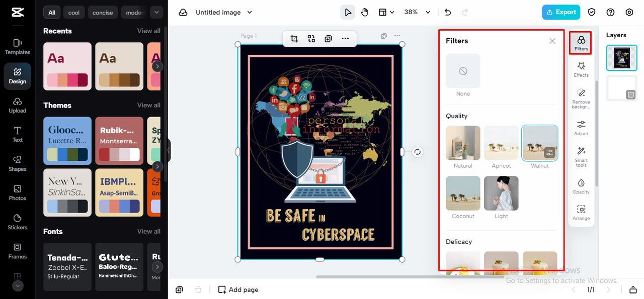Open page more options above canvas
Image resolution: width=644 pixels, height=299 pixels.
[397, 36]
